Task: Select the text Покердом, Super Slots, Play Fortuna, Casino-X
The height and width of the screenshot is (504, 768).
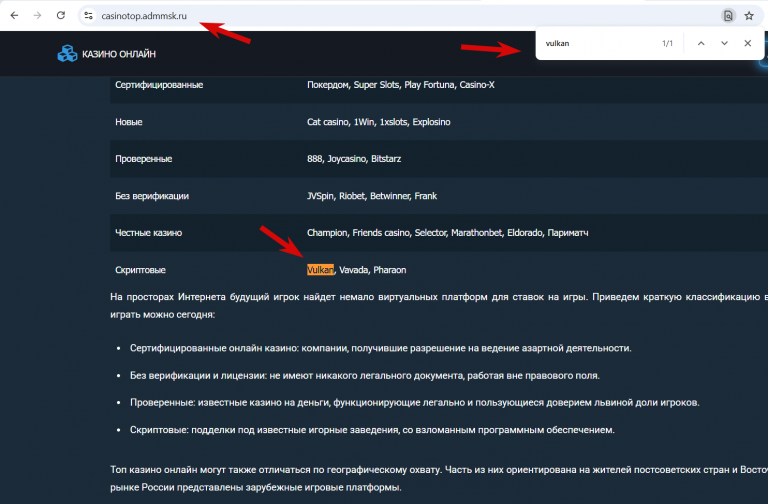Action: click(401, 85)
